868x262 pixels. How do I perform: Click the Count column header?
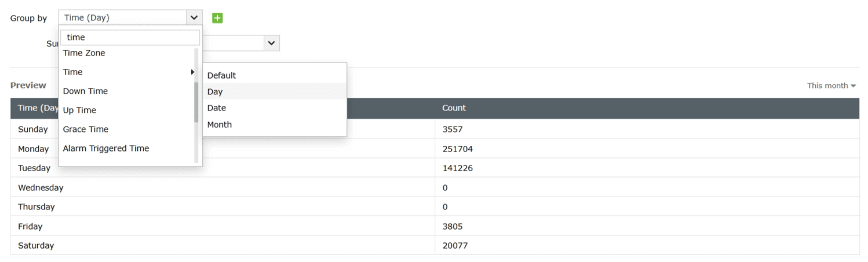point(454,108)
